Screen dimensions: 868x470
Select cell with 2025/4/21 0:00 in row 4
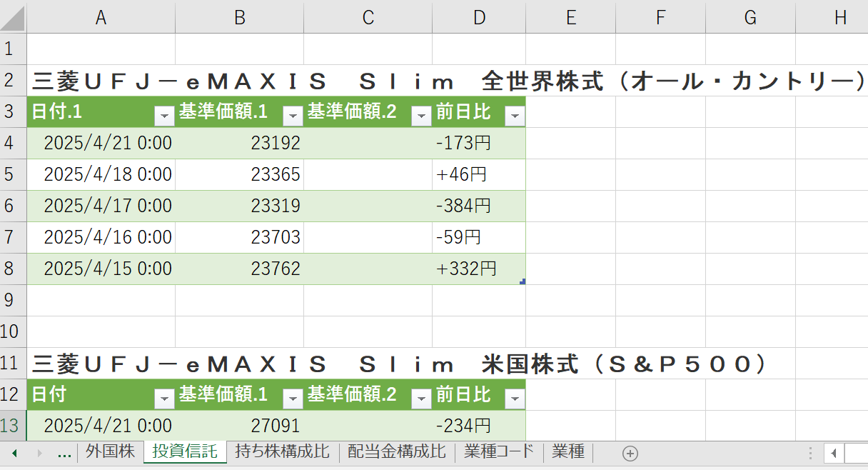pos(101,143)
